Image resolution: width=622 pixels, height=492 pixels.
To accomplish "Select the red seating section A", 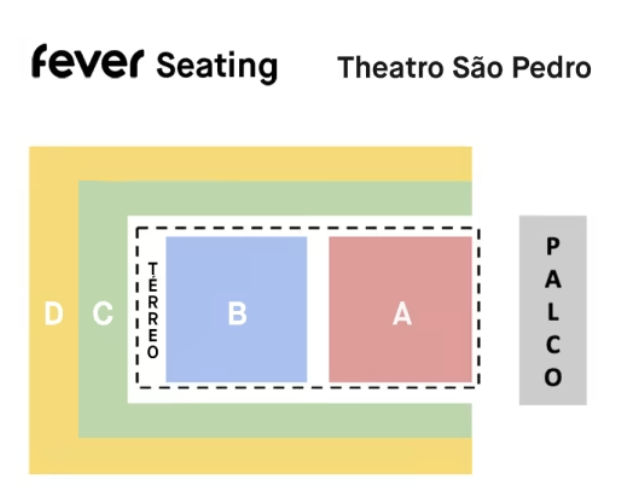I will [x=400, y=270].
